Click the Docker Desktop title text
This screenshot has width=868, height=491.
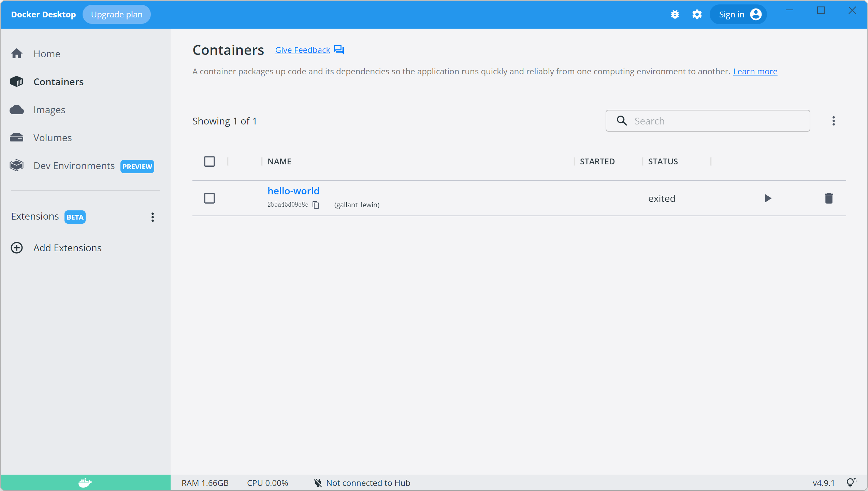coord(43,14)
